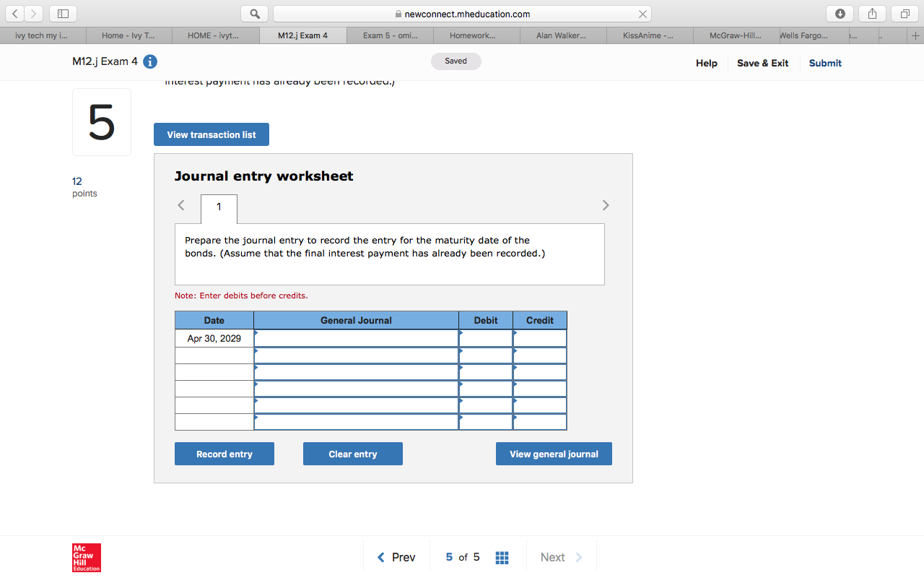Viewport: 924px width, 578px height.
Task: Click the '12 points' label
Action: (84, 187)
